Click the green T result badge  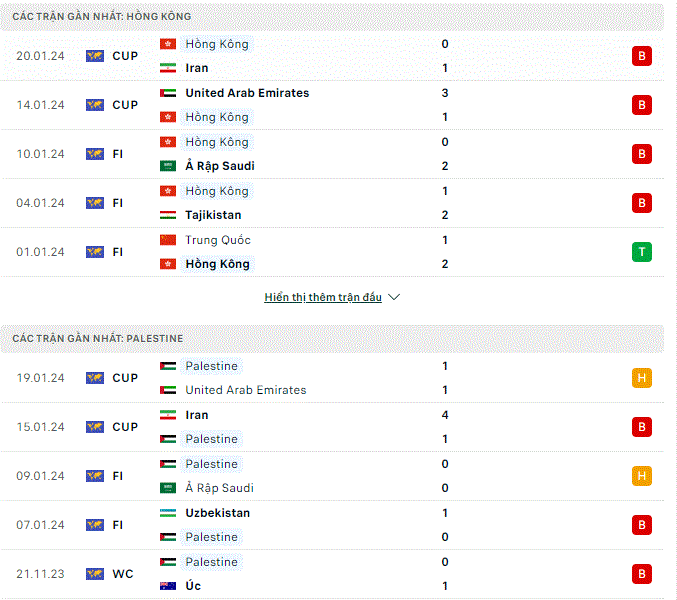pyautogui.click(x=642, y=252)
